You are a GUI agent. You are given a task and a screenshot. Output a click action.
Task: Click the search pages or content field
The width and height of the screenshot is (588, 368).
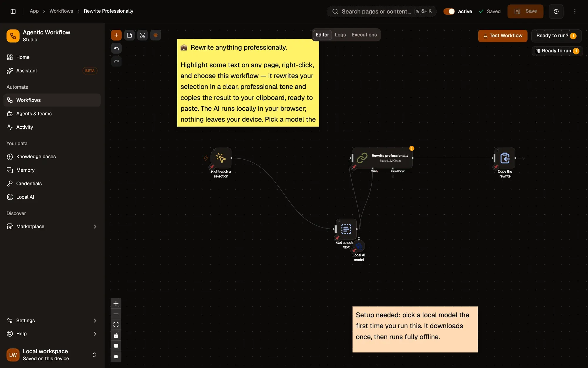click(x=382, y=11)
